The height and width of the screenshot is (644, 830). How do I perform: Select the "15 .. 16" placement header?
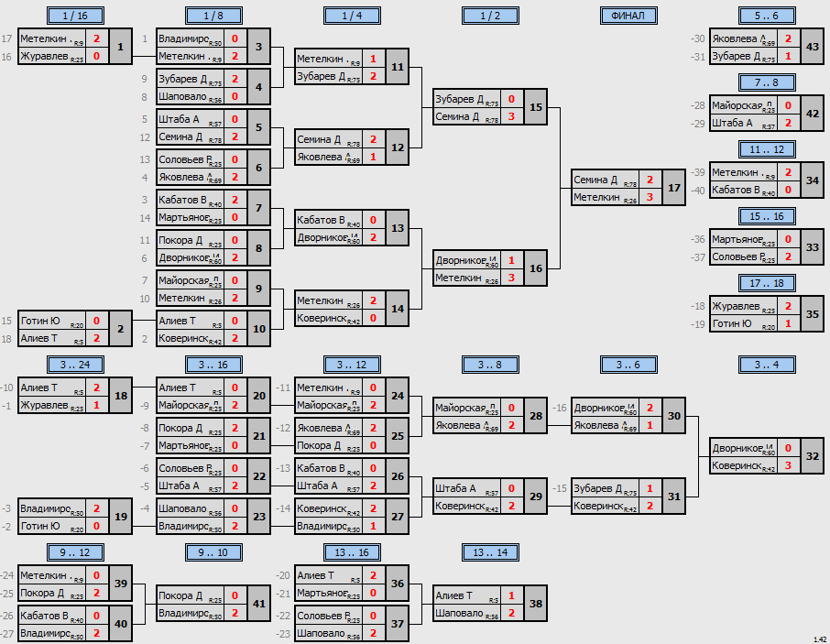[x=767, y=216]
